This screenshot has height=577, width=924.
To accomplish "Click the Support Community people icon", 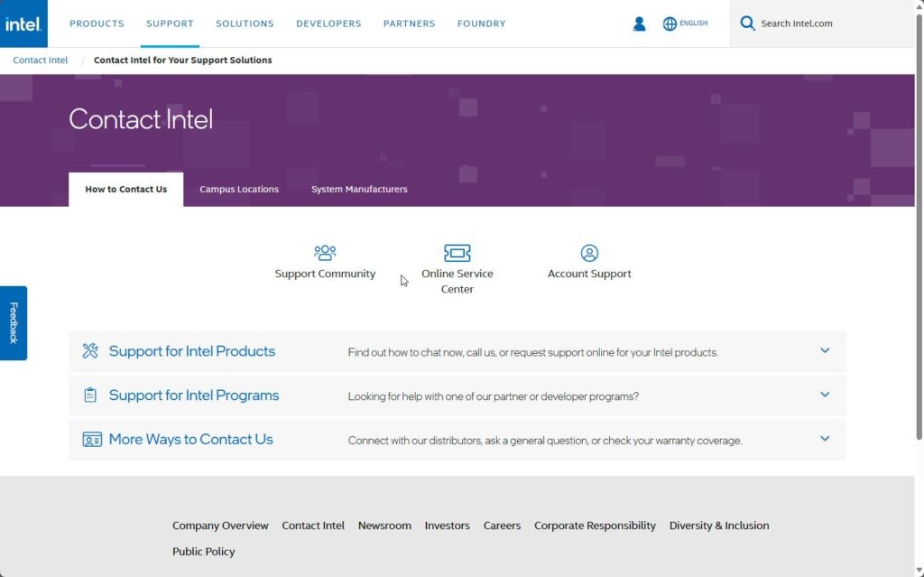I will 325,253.
